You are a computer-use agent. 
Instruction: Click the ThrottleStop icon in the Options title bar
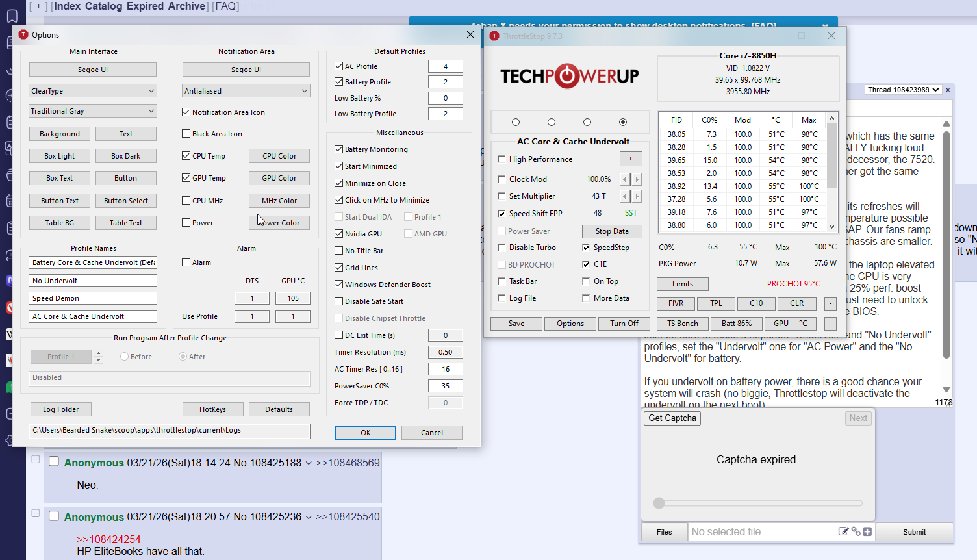click(x=23, y=34)
